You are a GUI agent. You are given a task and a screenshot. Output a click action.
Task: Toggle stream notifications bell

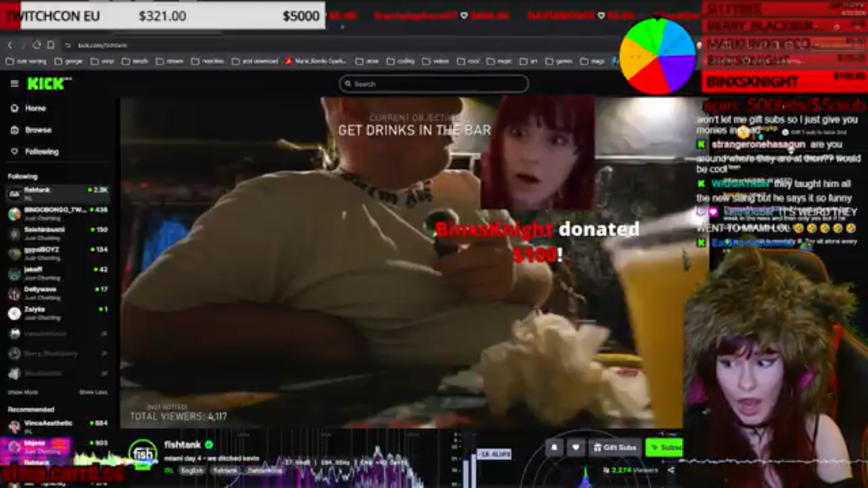tap(554, 447)
